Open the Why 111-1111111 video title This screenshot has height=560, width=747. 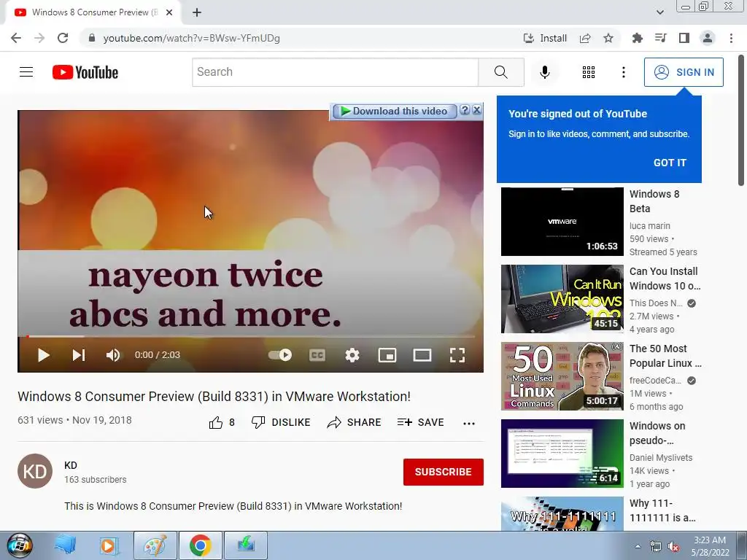662,510
